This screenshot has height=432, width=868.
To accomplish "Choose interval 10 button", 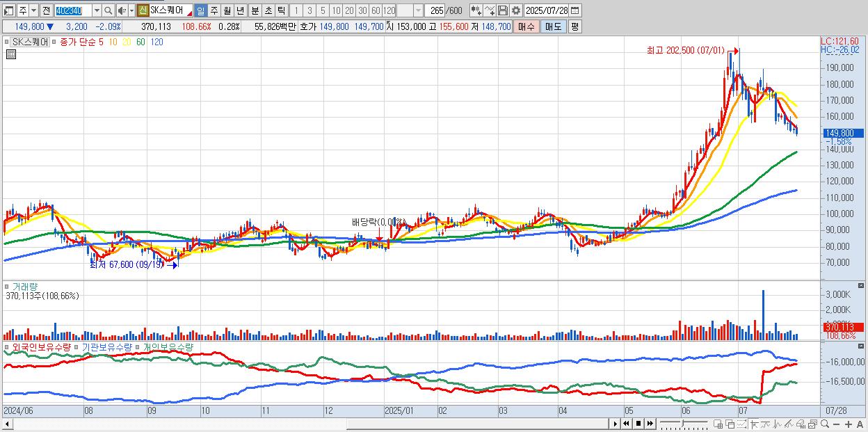I will click(x=335, y=10).
